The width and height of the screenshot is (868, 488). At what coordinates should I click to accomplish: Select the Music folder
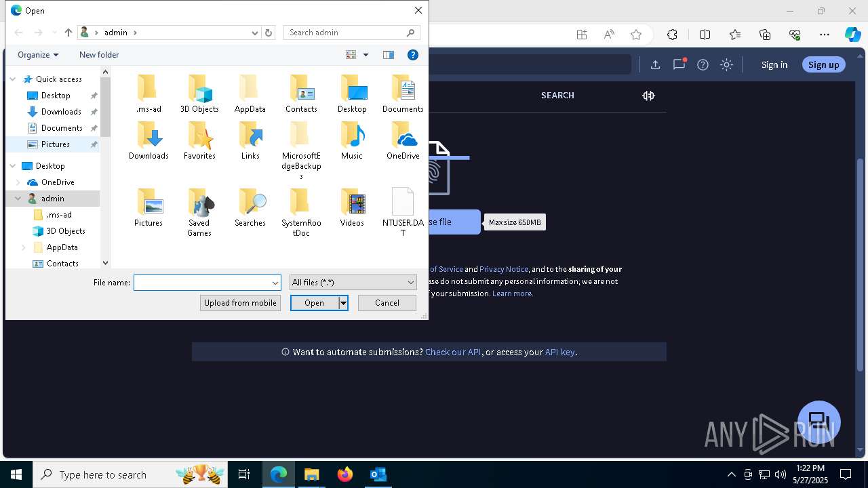[x=352, y=140]
